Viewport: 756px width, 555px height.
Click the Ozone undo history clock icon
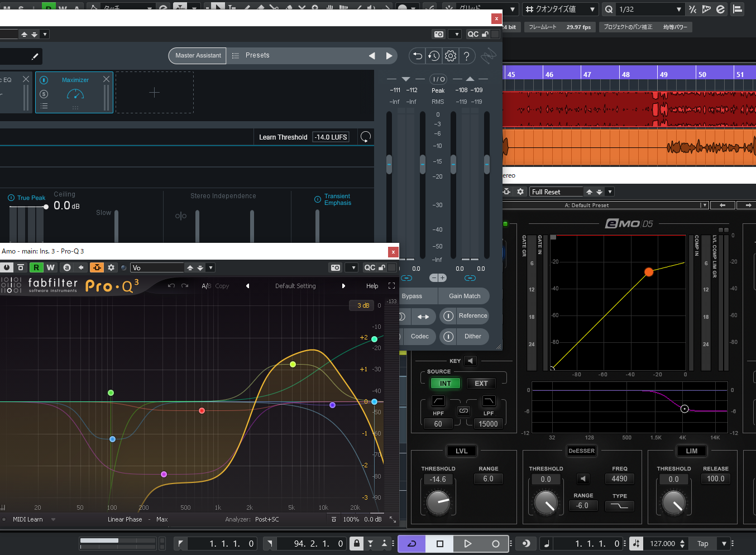click(434, 56)
